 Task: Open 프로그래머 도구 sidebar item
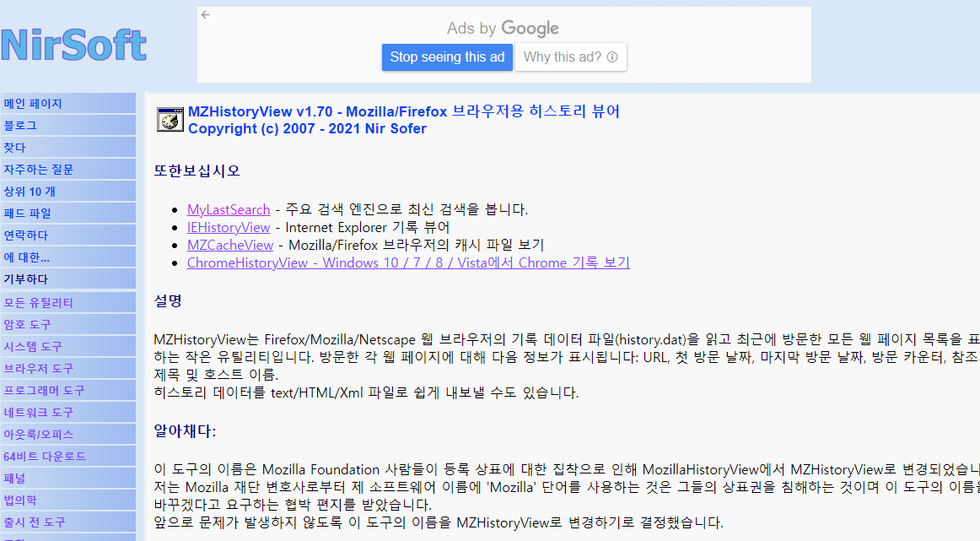coord(67,390)
